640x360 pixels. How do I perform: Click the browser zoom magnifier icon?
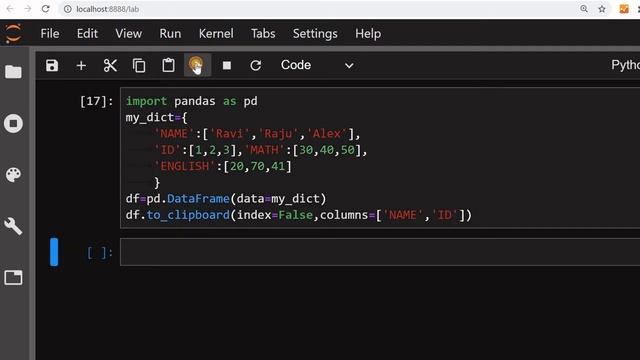point(584,9)
